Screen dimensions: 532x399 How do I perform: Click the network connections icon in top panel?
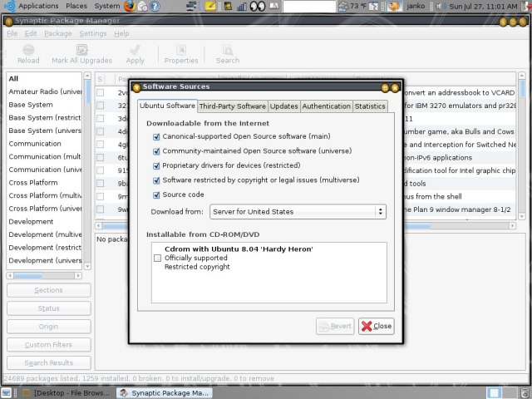192,6
